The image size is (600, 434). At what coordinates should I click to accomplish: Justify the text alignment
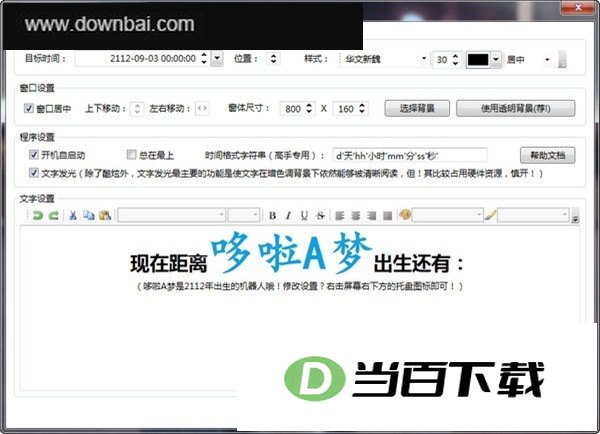pos(388,216)
